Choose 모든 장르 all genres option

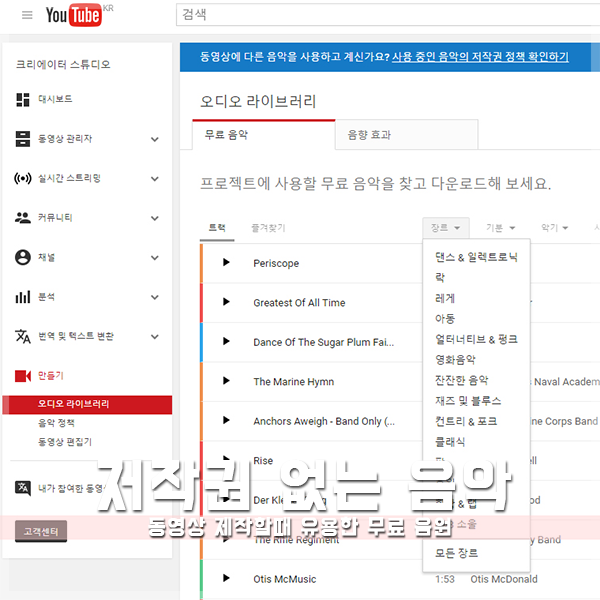(456, 553)
